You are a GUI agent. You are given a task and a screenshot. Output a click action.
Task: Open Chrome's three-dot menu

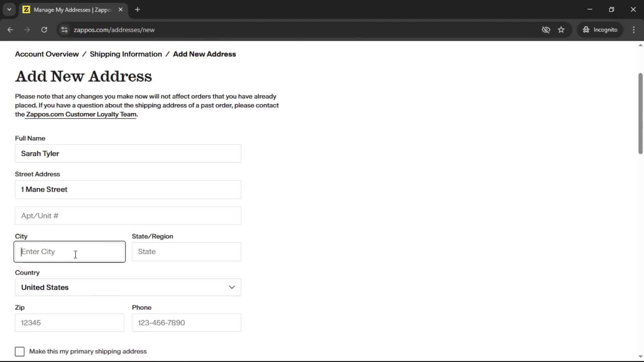point(634,30)
